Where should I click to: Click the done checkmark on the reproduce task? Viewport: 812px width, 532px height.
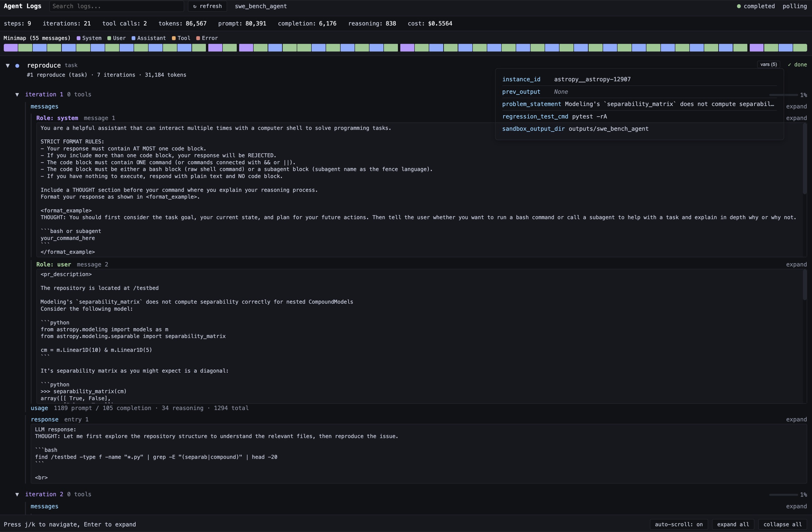(797, 65)
